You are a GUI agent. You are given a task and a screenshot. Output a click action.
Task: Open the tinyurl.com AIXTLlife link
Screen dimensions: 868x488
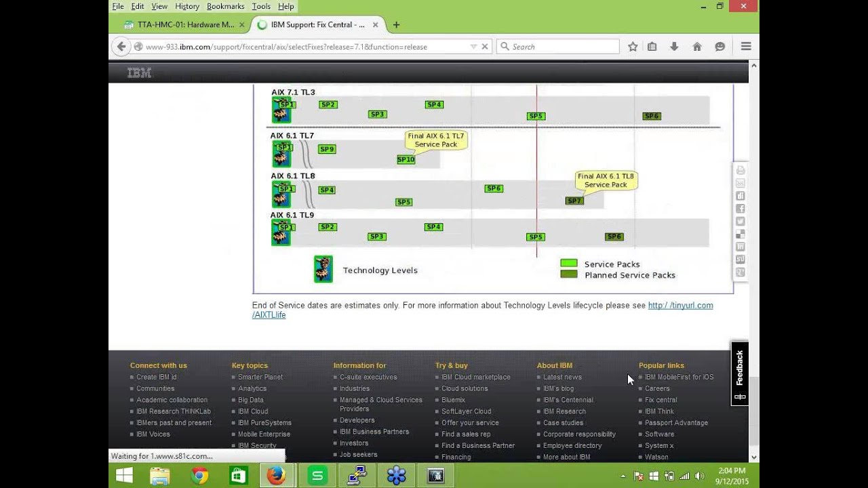[680, 306]
